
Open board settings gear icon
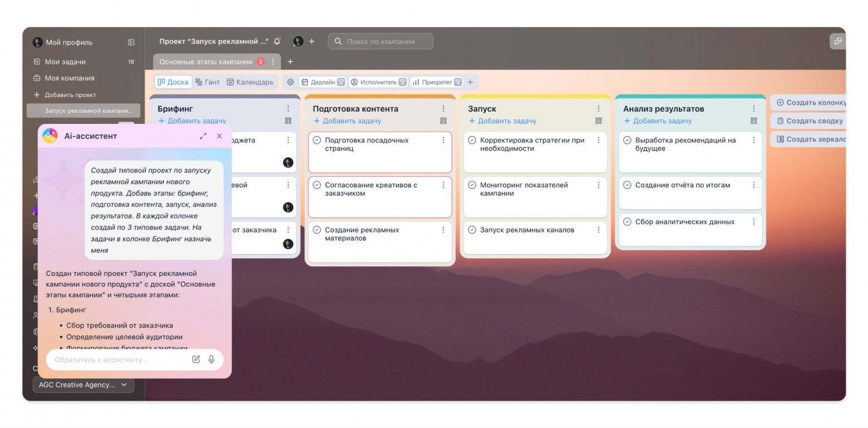[290, 82]
